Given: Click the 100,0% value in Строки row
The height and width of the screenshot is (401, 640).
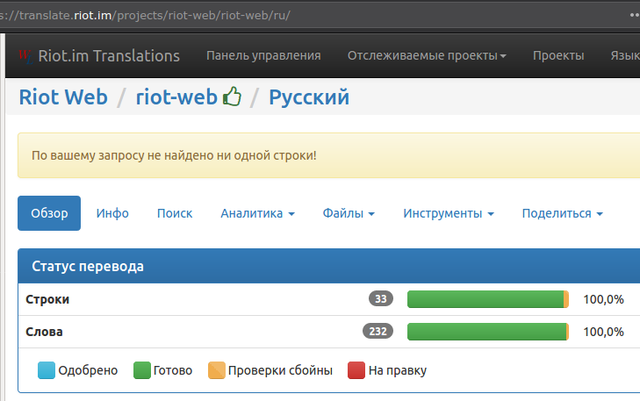Looking at the screenshot, I should coord(603,299).
